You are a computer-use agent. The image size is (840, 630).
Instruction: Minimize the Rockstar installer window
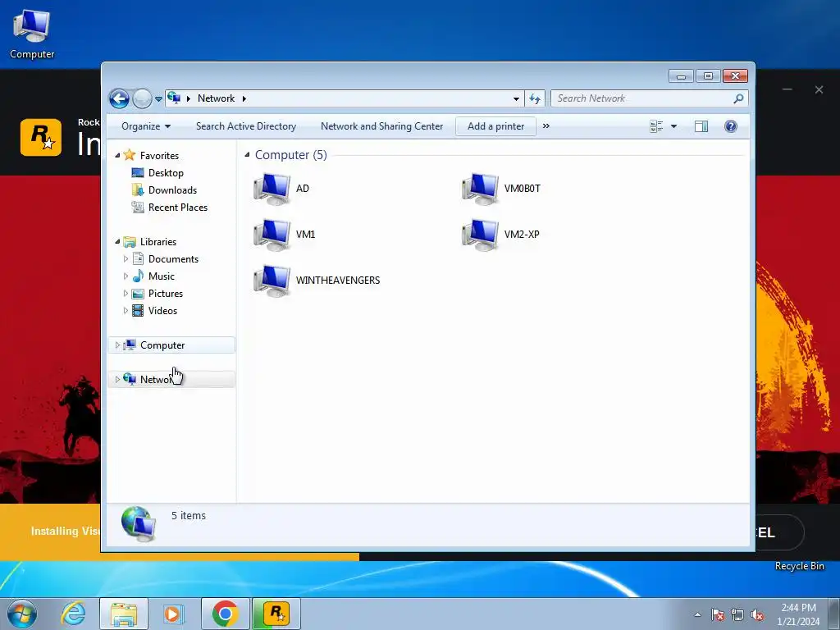point(787,89)
